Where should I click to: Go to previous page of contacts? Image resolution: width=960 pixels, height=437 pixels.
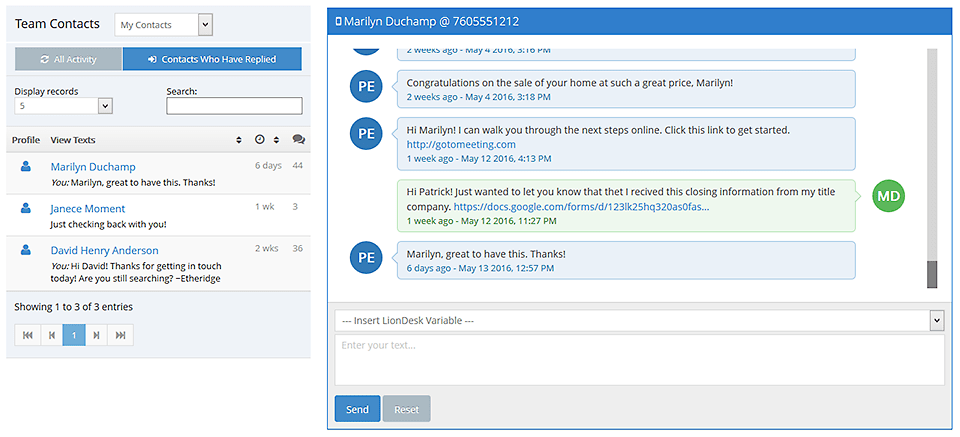pyautogui.click(x=51, y=335)
